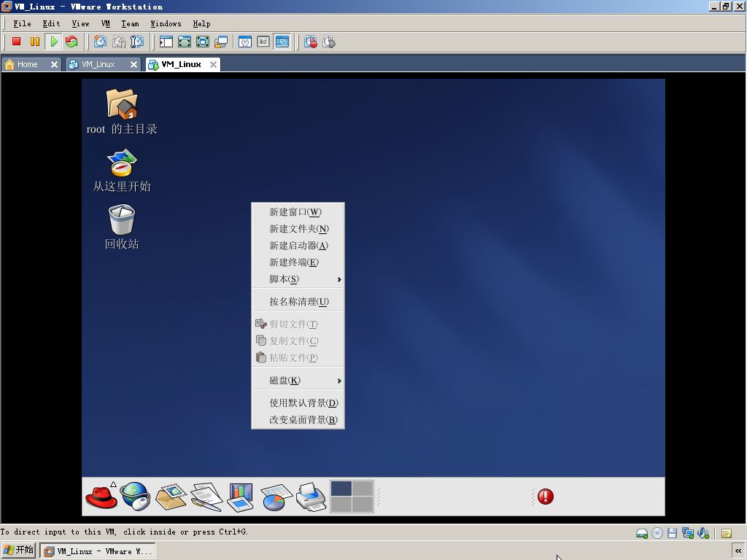The width and height of the screenshot is (747, 560).
Task: Switch to bottom-left workspace in pager
Action: pyautogui.click(x=341, y=505)
